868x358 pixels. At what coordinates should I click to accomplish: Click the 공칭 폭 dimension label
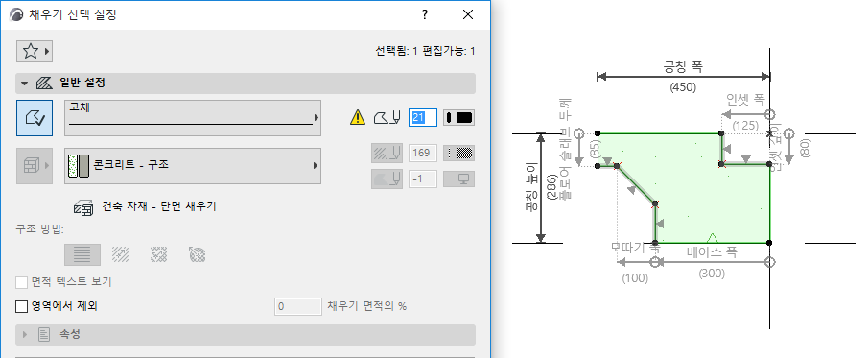pyautogui.click(x=683, y=67)
